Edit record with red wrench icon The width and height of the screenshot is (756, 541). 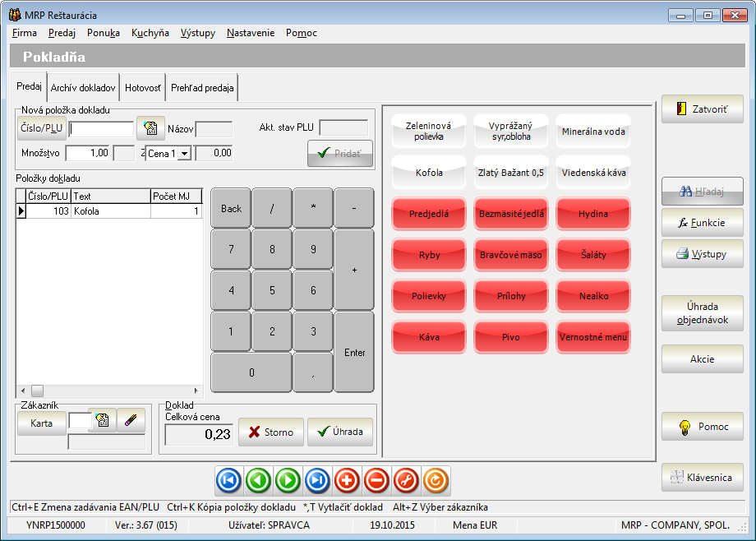(x=406, y=480)
